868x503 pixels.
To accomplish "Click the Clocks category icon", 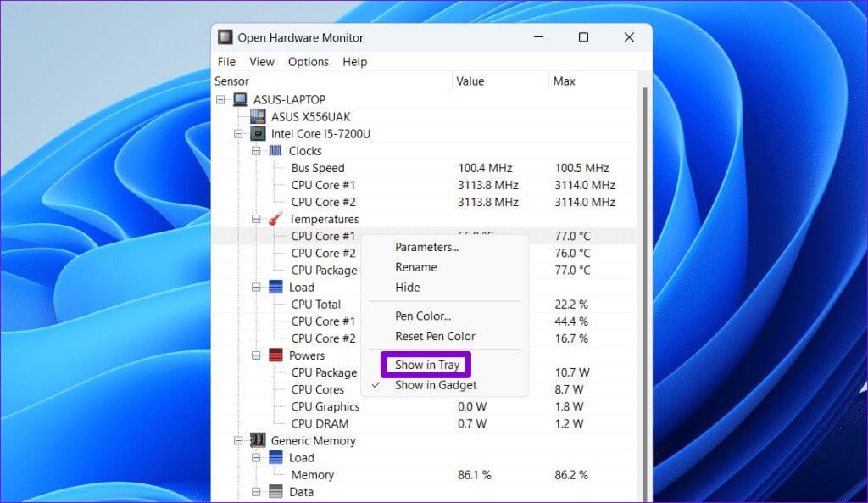I will (275, 151).
